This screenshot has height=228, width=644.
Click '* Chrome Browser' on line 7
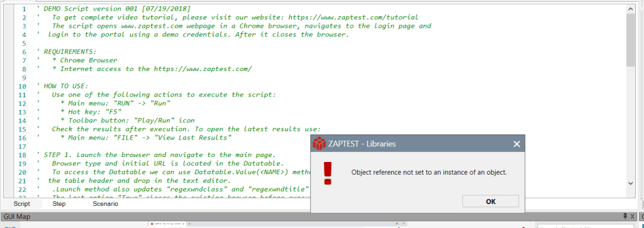(85, 60)
